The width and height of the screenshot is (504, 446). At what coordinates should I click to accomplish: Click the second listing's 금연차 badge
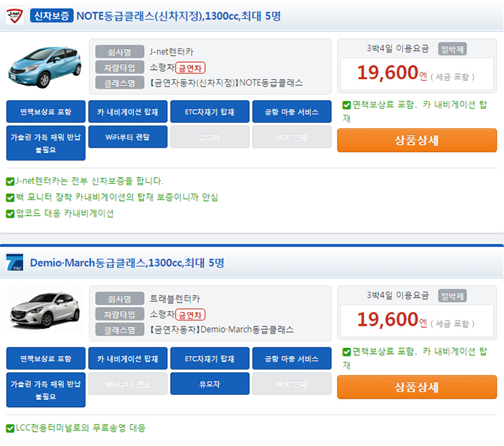[190, 315]
